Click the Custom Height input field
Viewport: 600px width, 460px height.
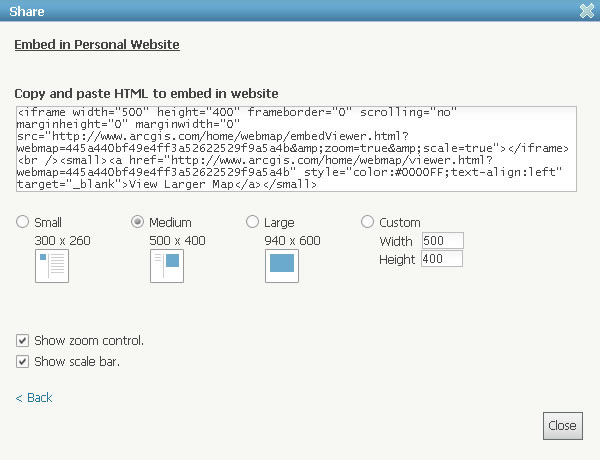coord(442,259)
